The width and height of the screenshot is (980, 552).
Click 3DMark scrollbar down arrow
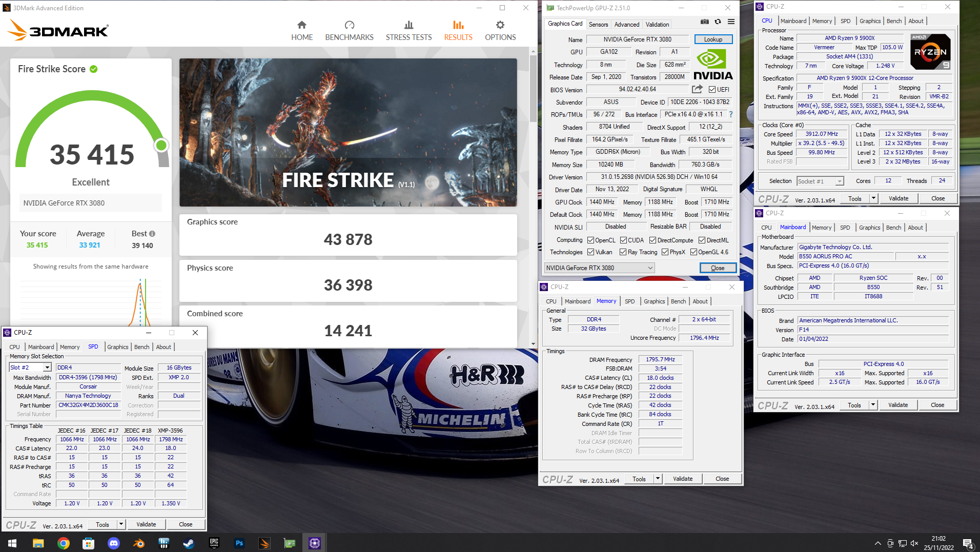click(x=533, y=344)
